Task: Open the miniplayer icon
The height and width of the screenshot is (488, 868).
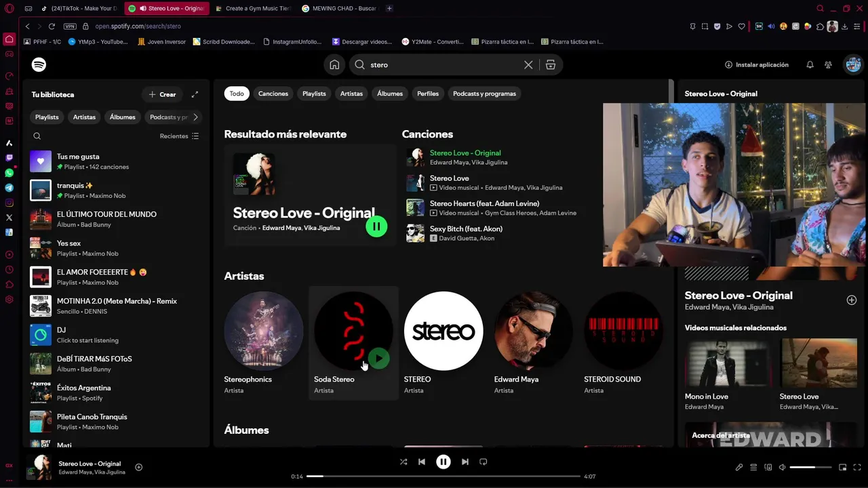Action: coord(843,467)
